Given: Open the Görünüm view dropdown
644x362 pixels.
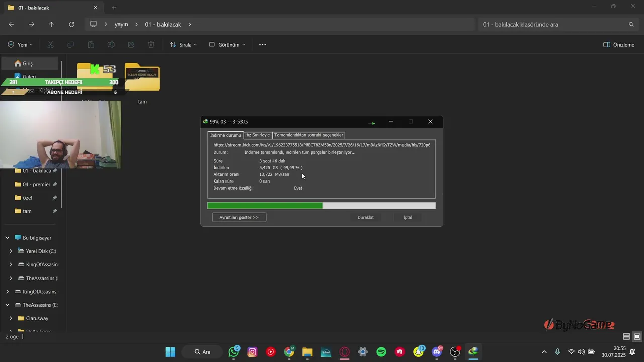Looking at the screenshot, I should click(227, 45).
